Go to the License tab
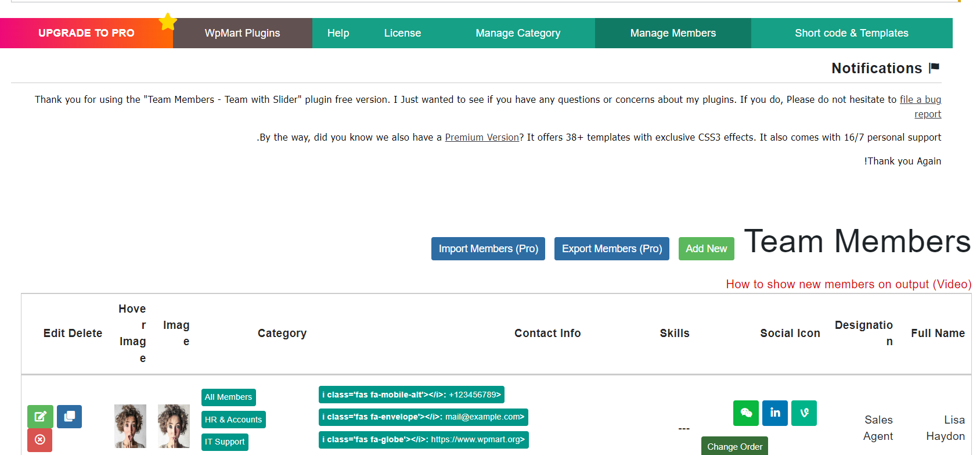The image size is (980, 455). point(402,33)
